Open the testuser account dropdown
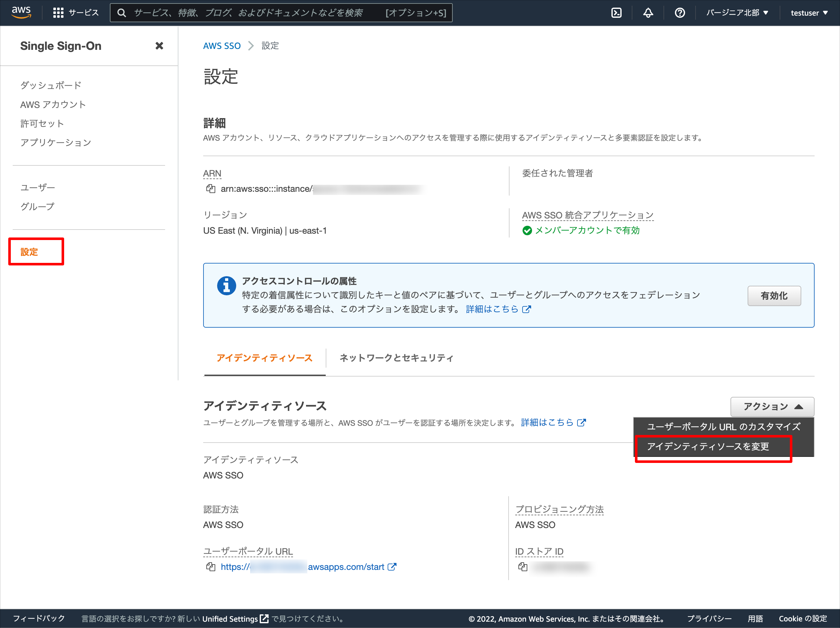Image resolution: width=840 pixels, height=628 pixels. coord(809,13)
